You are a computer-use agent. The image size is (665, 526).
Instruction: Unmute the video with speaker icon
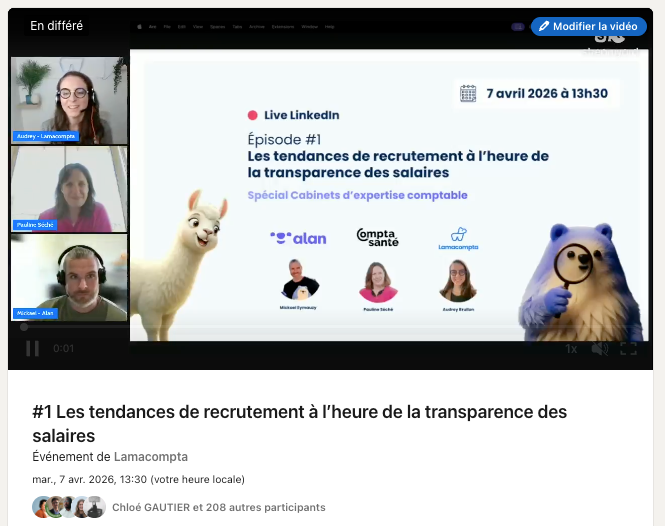(600, 349)
